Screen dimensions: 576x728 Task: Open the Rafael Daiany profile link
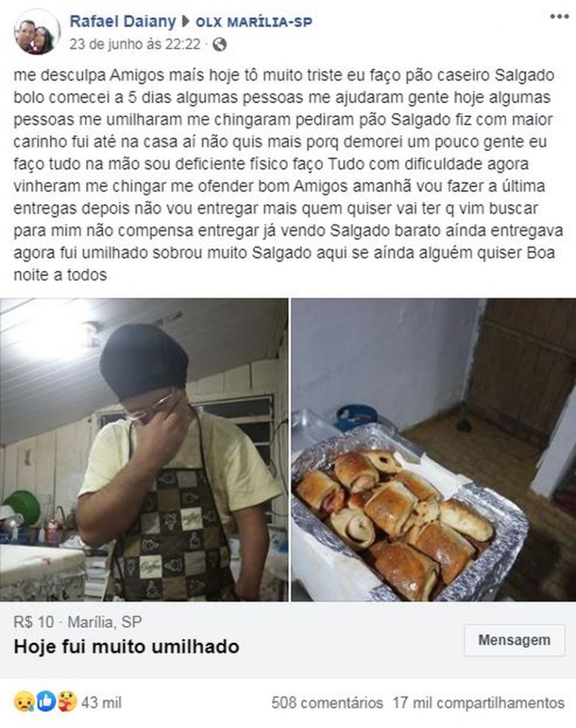tap(122, 22)
